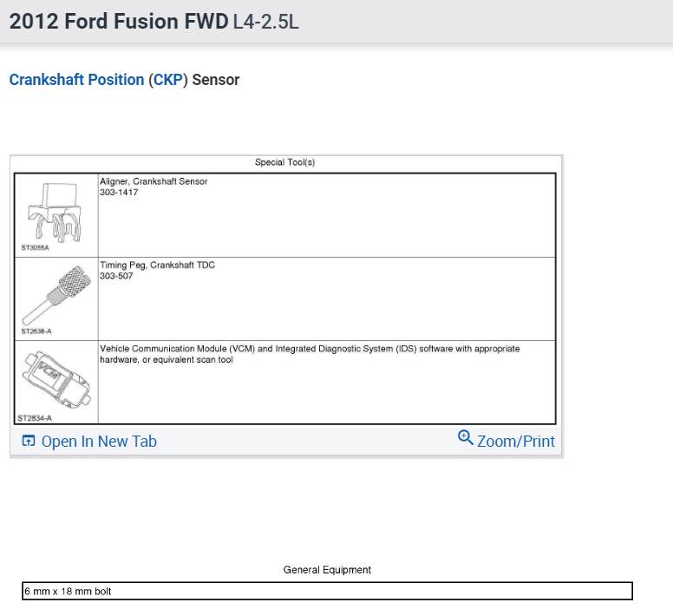This screenshot has width=673, height=616.
Task: Click part number 303-507
Action: pyautogui.click(x=116, y=276)
